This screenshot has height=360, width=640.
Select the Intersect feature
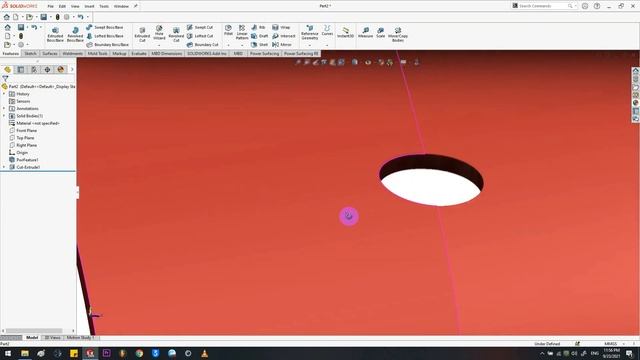(284, 36)
